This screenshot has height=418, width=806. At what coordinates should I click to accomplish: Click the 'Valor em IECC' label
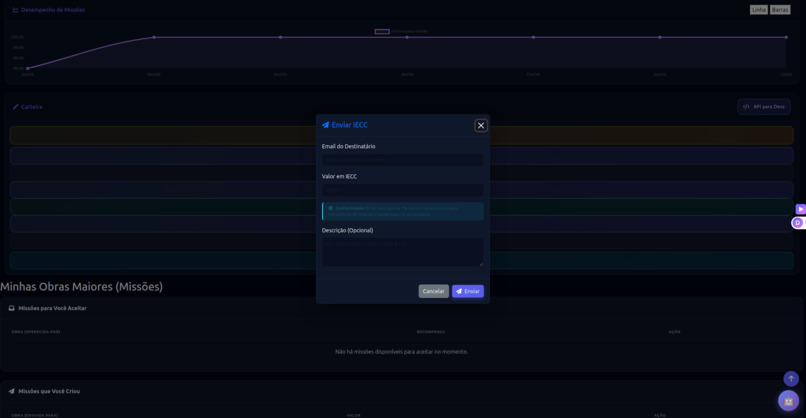(339, 176)
